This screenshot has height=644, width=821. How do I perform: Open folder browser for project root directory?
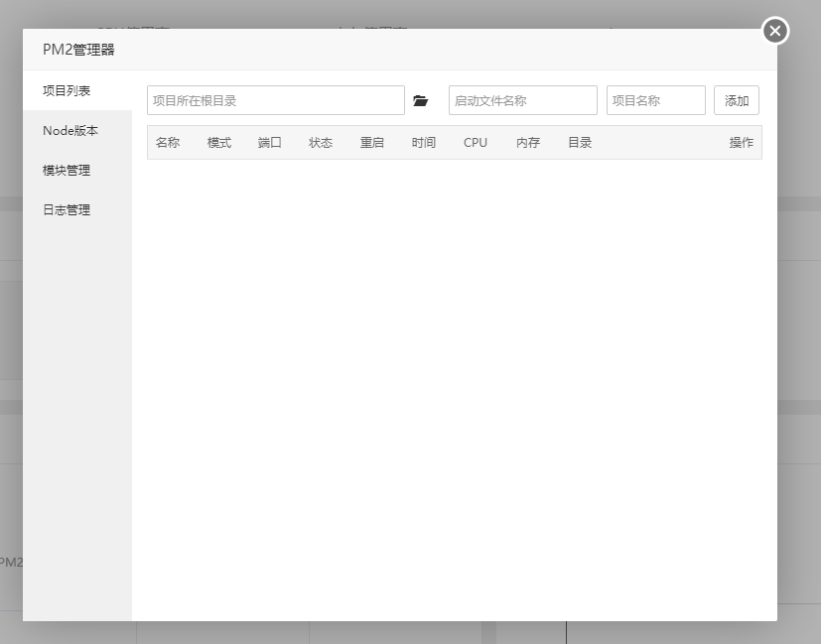[x=421, y=100]
